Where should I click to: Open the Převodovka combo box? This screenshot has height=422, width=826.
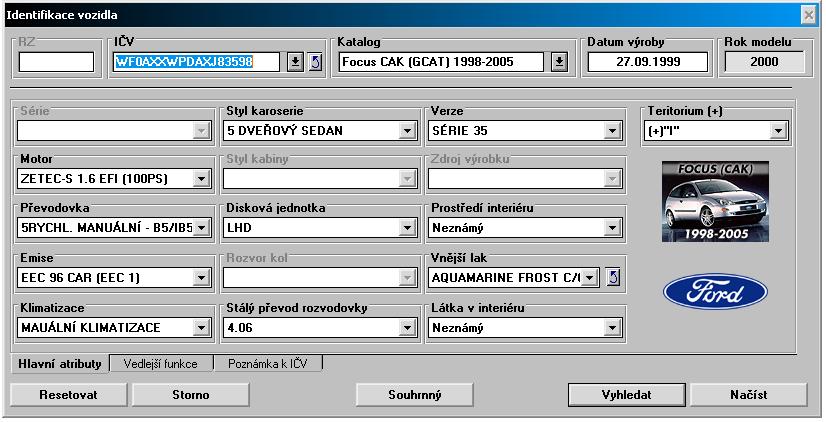click(201, 228)
